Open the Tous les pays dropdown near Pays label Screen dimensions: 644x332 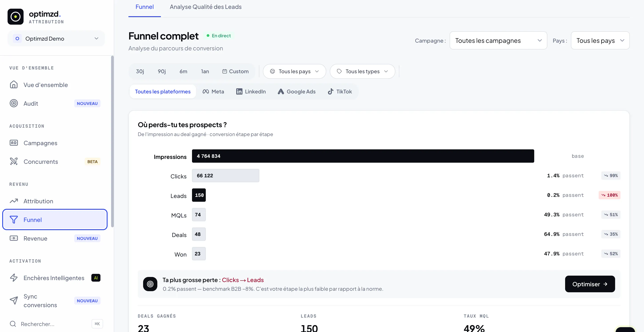[x=600, y=40]
